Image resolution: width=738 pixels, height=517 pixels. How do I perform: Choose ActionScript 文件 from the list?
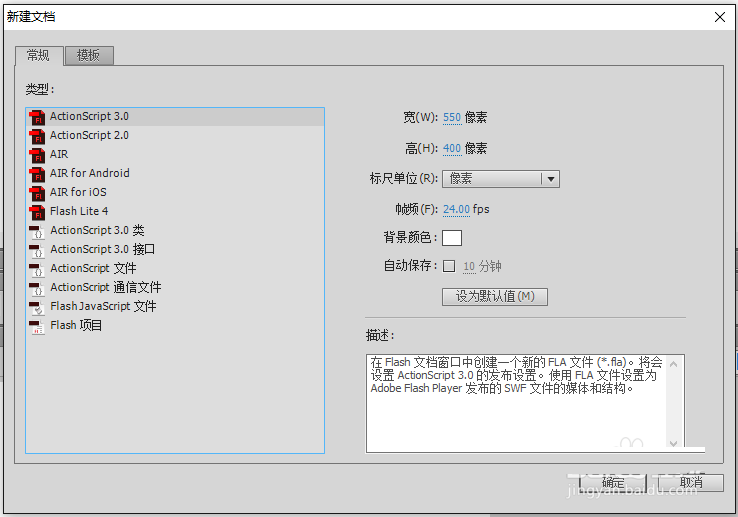tap(175, 268)
